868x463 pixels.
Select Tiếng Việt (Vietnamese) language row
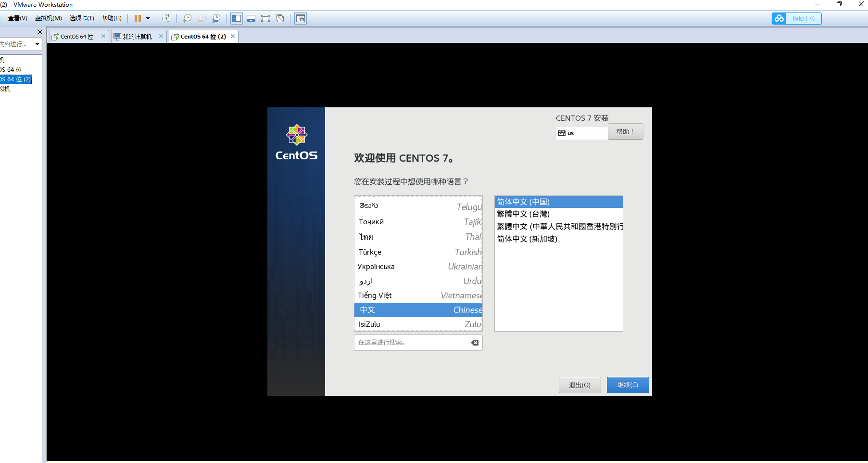(x=418, y=295)
